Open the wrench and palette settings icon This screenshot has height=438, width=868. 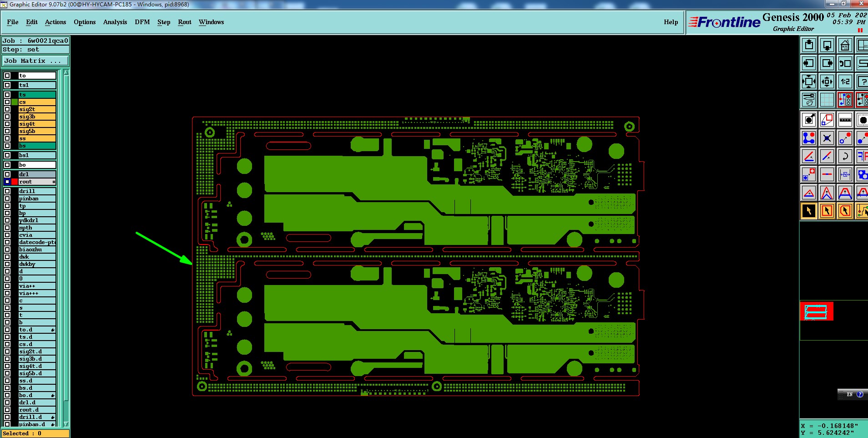tap(808, 100)
